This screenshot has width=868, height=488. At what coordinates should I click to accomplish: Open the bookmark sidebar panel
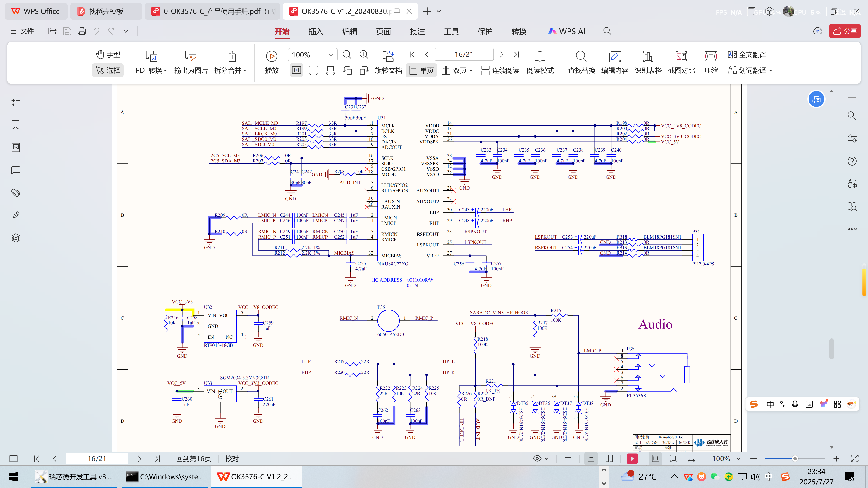[16, 125]
